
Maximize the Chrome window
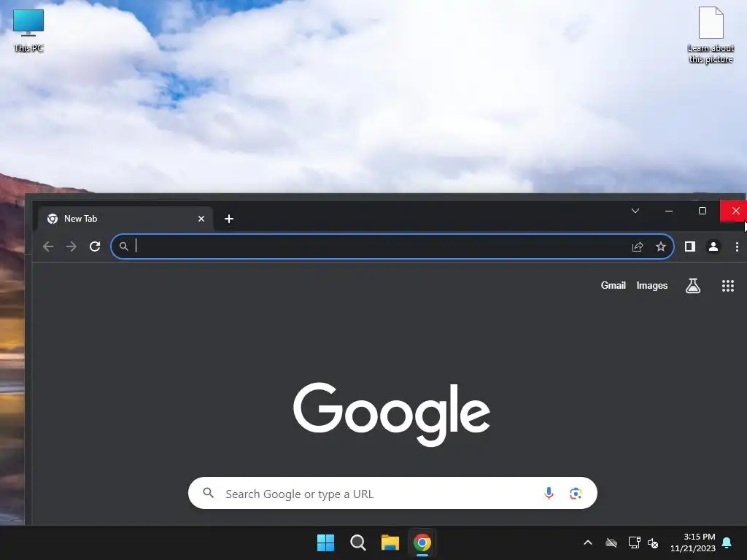pyautogui.click(x=703, y=211)
